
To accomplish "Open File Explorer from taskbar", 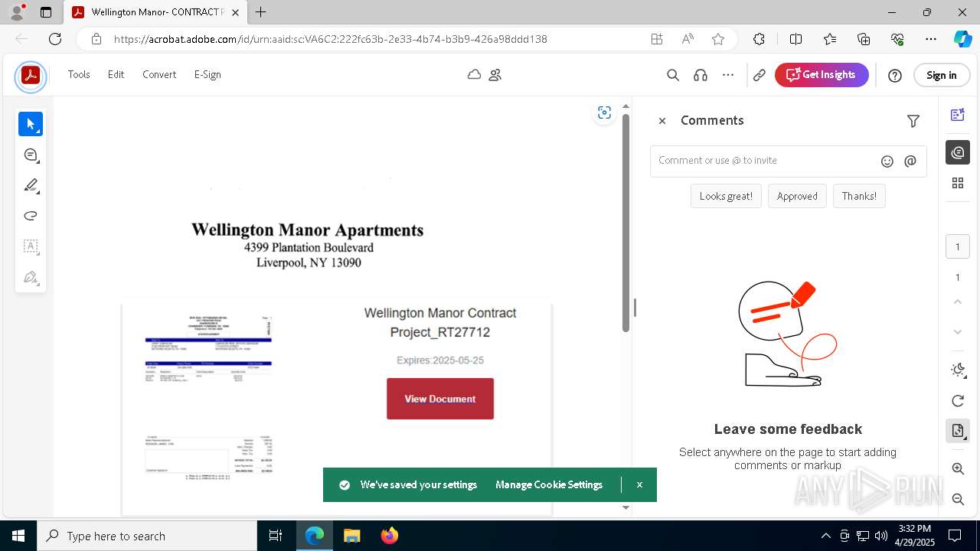I will (x=351, y=536).
